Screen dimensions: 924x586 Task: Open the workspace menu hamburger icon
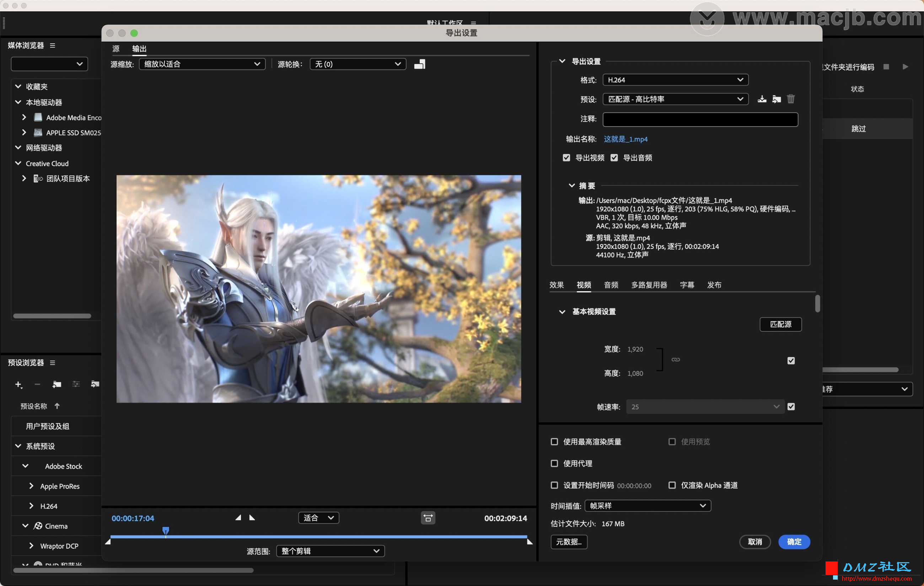tap(473, 23)
